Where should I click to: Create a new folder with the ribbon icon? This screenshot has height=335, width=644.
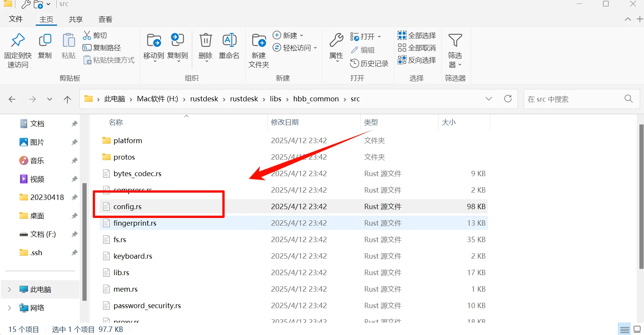[259, 41]
